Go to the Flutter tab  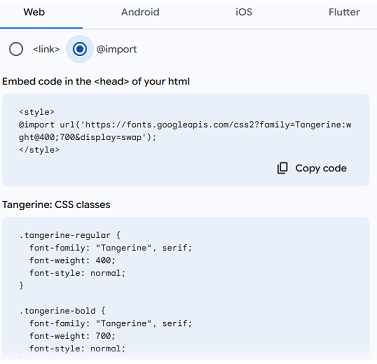344,12
